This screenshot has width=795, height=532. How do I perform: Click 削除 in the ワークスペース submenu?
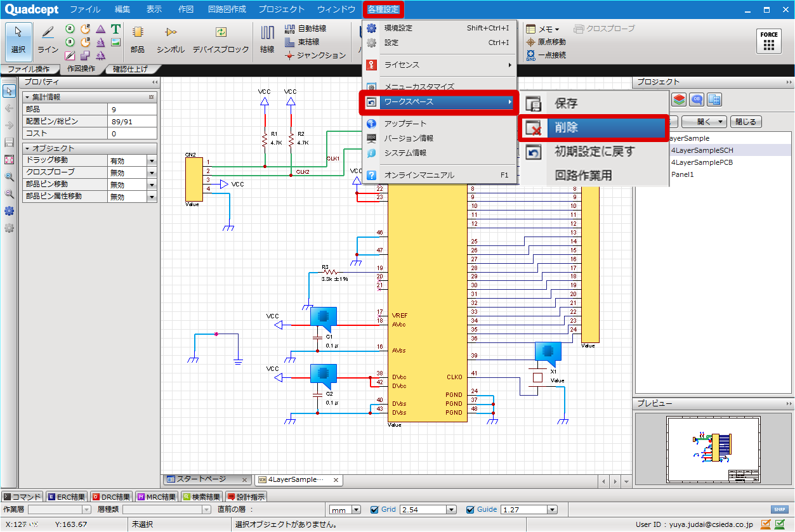click(x=593, y=127)
